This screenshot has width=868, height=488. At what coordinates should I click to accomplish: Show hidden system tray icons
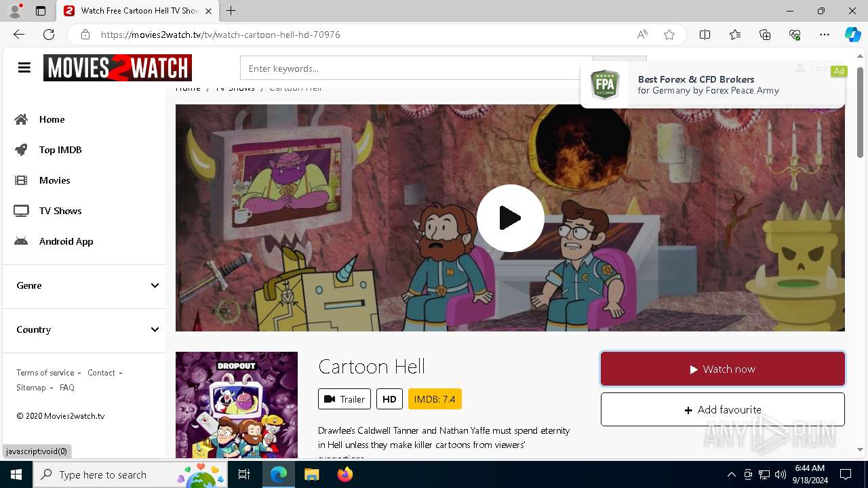click(731, 474)
